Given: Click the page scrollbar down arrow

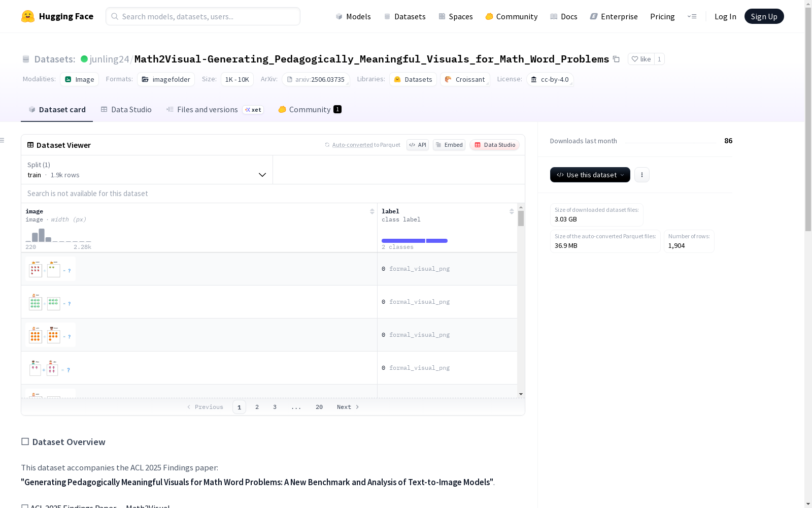Looking at the screenshot, I should [x=808, y=504].
